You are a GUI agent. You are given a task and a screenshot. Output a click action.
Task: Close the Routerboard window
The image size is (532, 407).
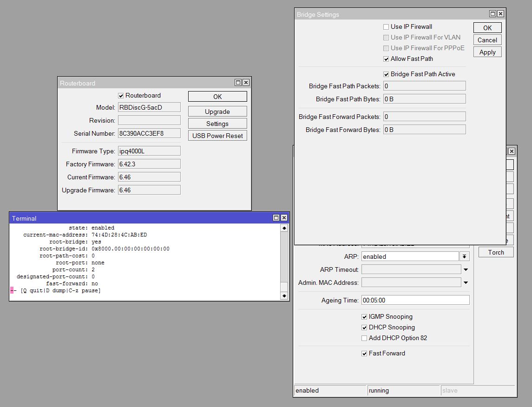[x=246, y=83]
